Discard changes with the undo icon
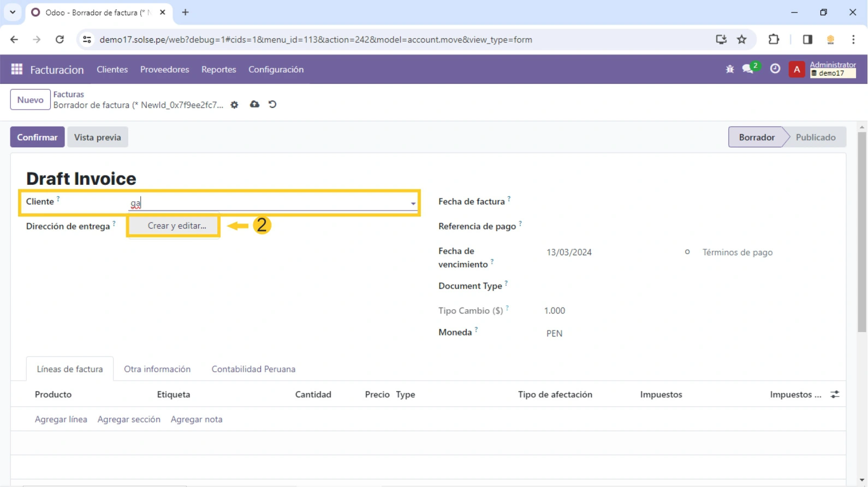 click(272, 104)
